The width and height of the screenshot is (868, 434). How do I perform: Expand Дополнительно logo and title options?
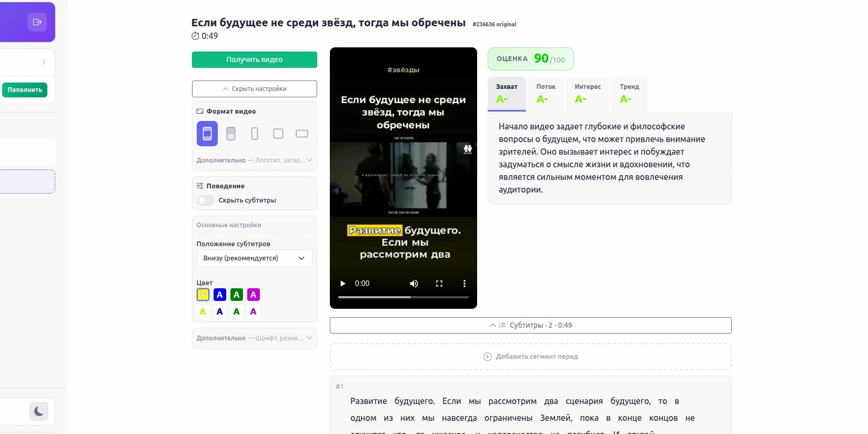click(255, 160)
